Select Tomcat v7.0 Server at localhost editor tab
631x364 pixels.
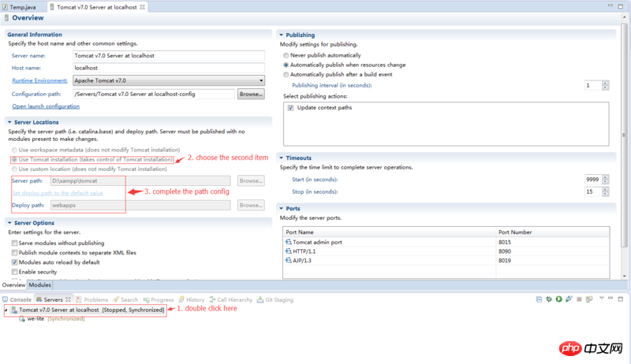coord(96,7)
